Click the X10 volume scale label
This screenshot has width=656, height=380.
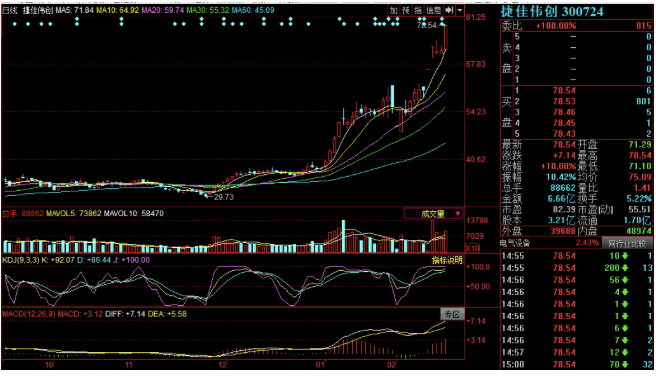[472, 248]
